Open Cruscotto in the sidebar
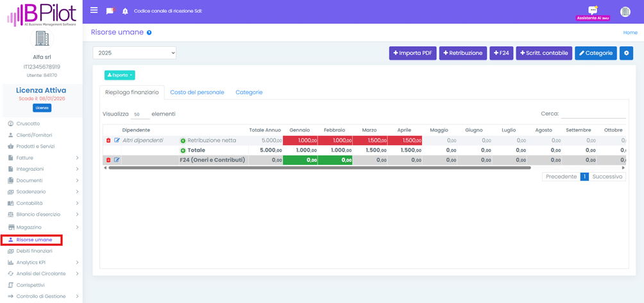This screenshot has width=644, height=303. (x=28, y=123)
